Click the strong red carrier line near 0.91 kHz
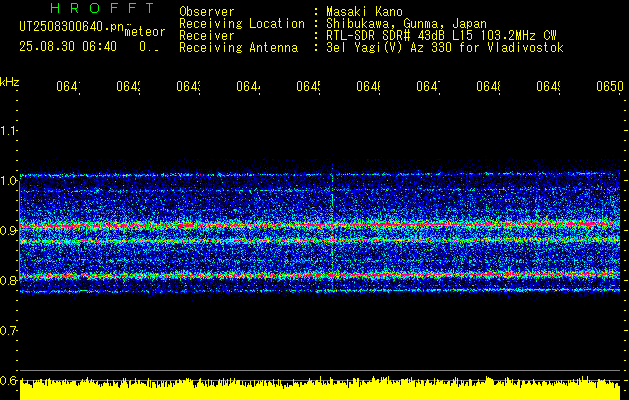 (320, 225)
